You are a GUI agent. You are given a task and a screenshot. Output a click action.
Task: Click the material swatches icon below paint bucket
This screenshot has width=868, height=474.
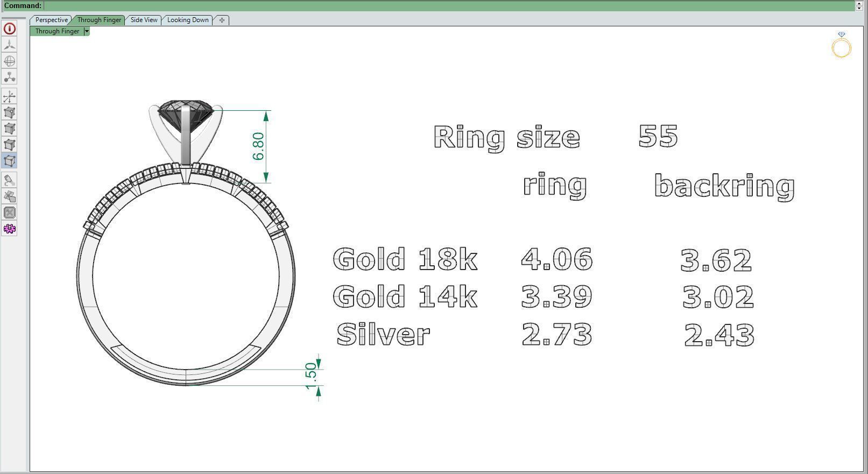[9, 196]
